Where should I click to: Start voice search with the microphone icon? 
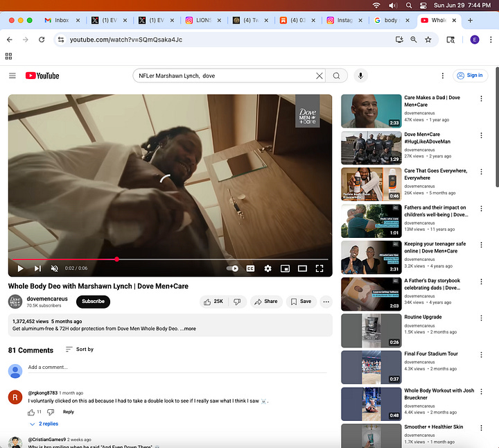pyautogui.click(x=360, y=76)
